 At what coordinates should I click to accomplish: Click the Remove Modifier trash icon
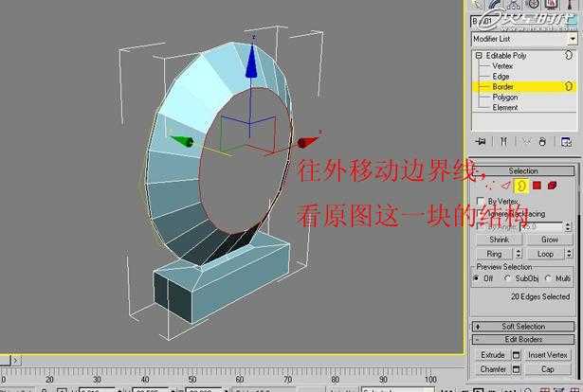tap(542, 142)
